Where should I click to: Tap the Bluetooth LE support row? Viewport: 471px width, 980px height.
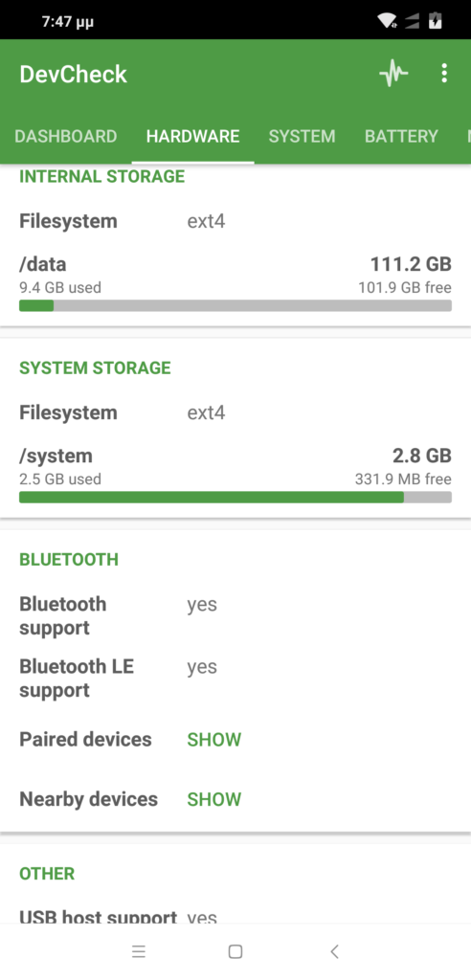pyautogui.click(x=235, y=679)
